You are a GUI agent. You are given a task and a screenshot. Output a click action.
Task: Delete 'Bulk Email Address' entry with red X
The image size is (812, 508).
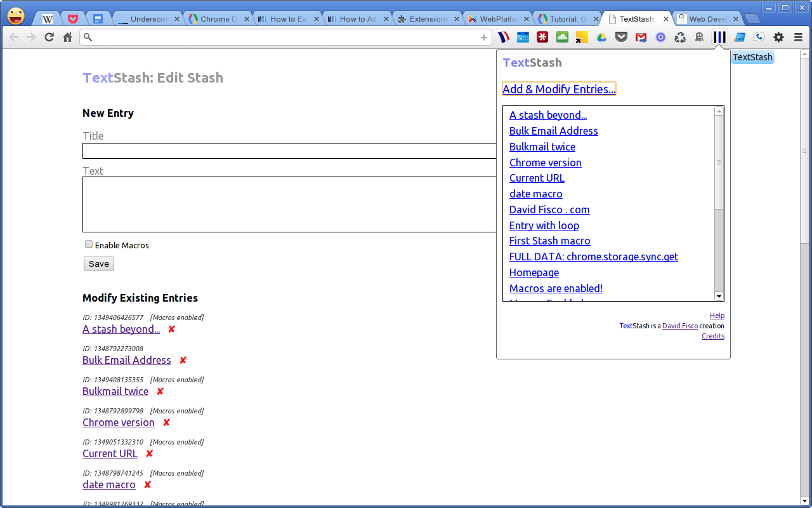coord(183,360)
